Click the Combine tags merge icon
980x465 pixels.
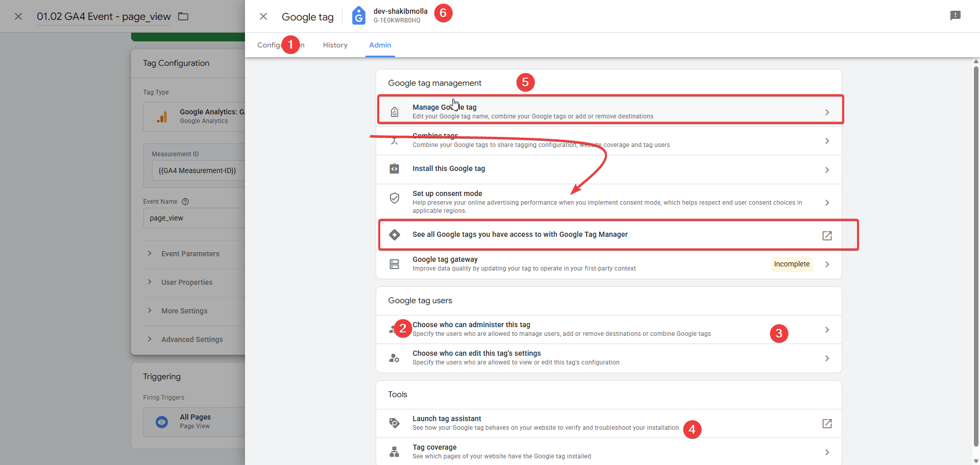395,141
